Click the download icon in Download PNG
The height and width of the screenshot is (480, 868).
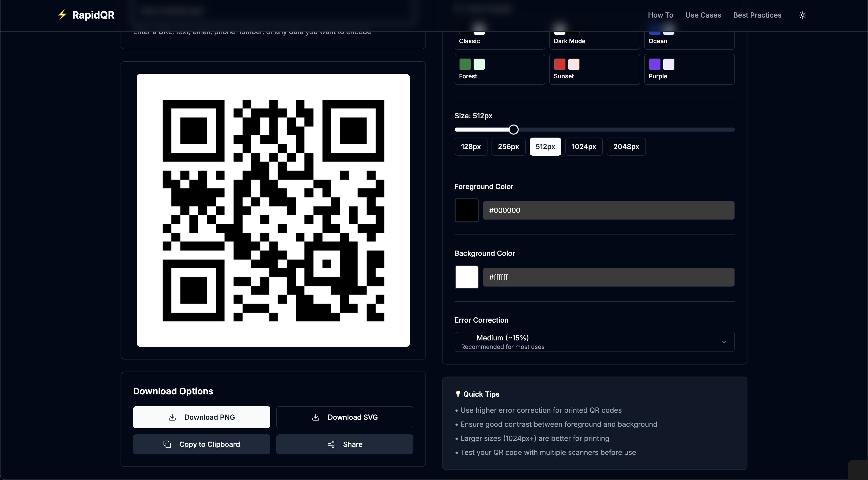[x=172, y=417]
